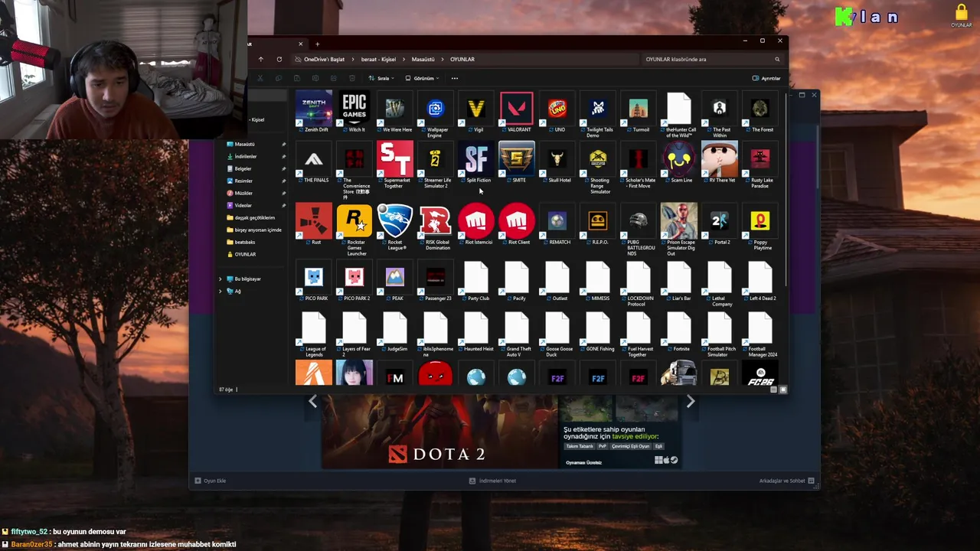Select the Turmoil game icon

click(639, 112)
